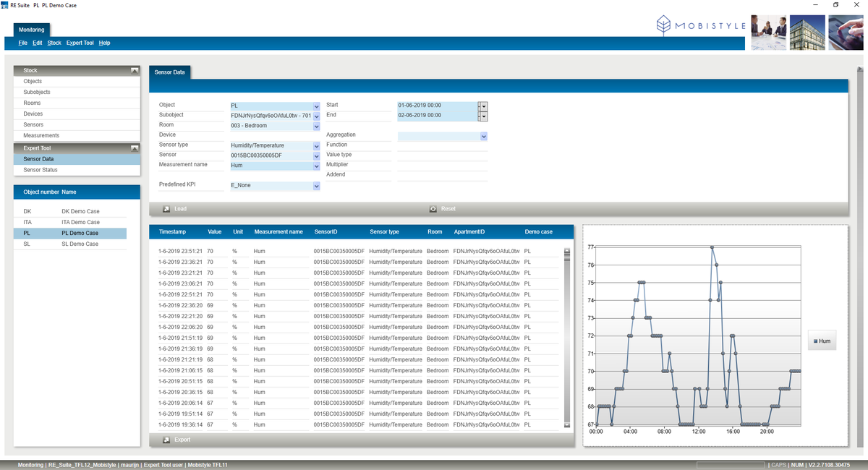Click the End date field
Image resolution: width=868 pixels, height=470 pixels.
click(438, 116)
